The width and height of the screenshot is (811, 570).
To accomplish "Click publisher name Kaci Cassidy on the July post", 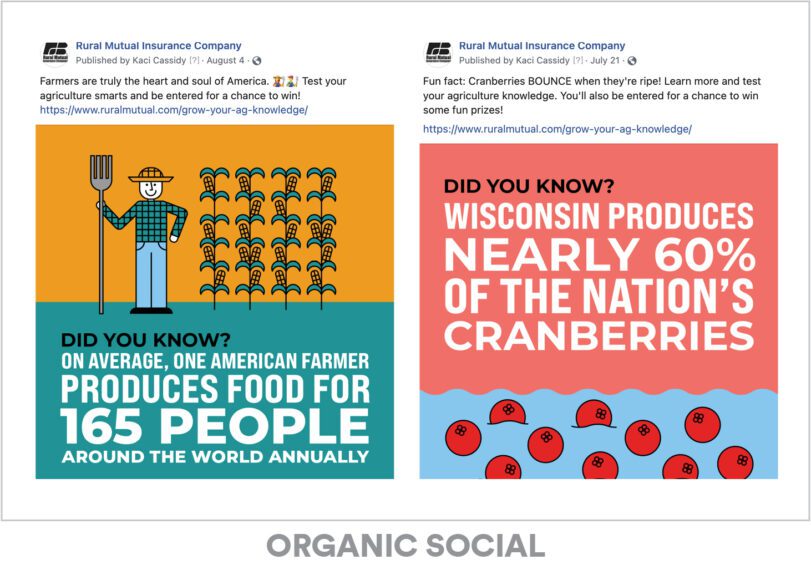I will click(x=542, y=61).
